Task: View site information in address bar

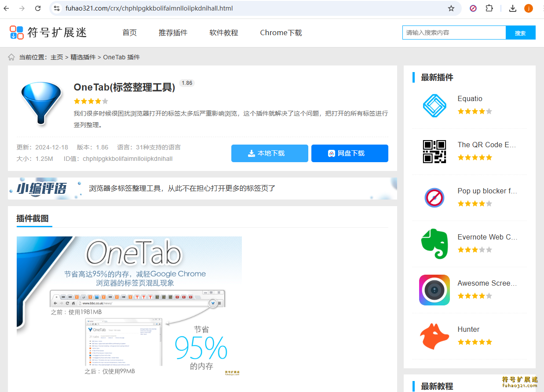Action: pyautogui.click(x=57, y=8)
